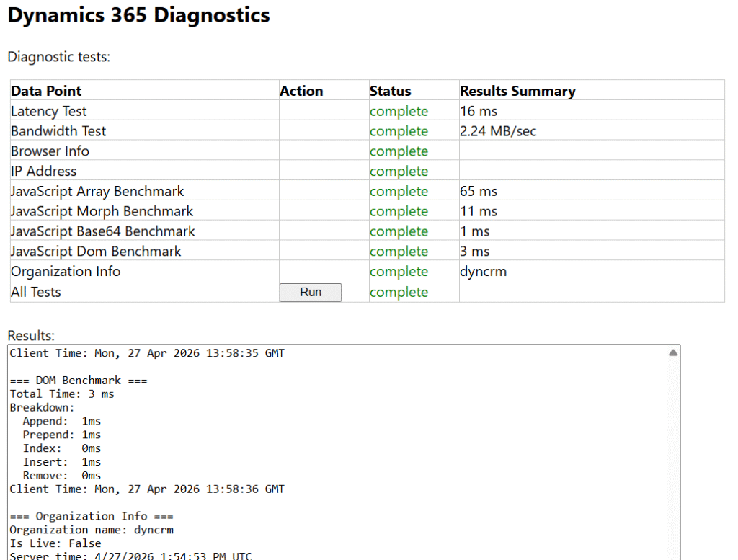This screenshot has width=738, height=560.
Task: Click the 'Organization name: dyncrm' line
Action: point(92,530)
